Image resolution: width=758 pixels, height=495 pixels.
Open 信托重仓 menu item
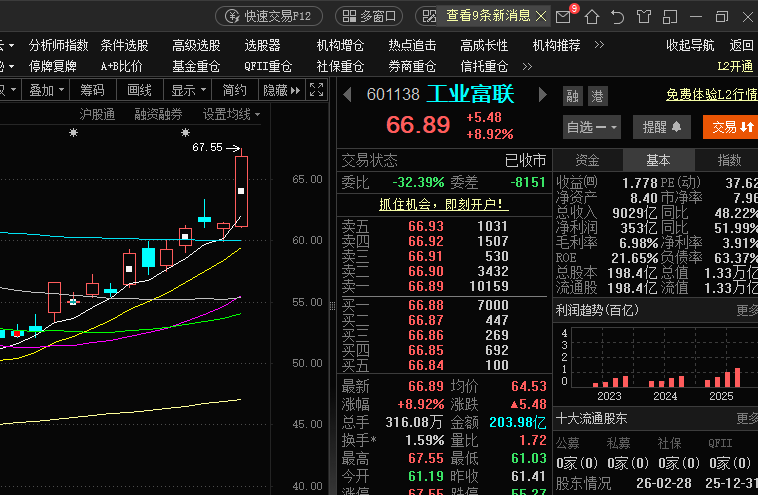click(484, 66)
